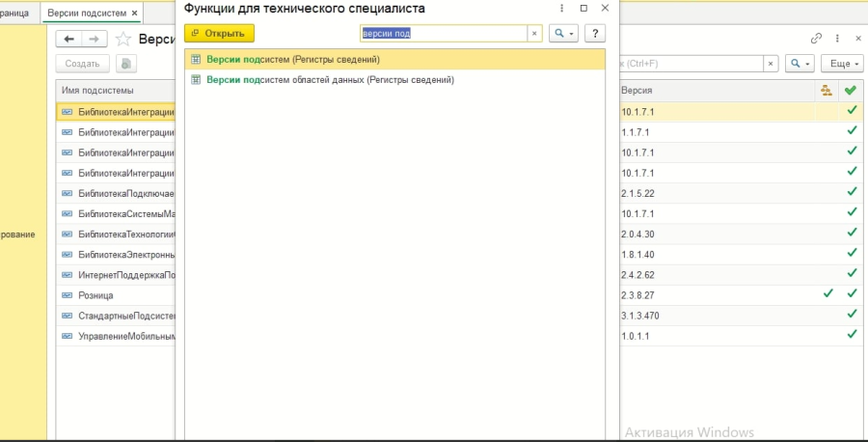The image size is (868, 442).
Task: Click the Создать button
Action: pyautogui.click(x=83, y=64)
